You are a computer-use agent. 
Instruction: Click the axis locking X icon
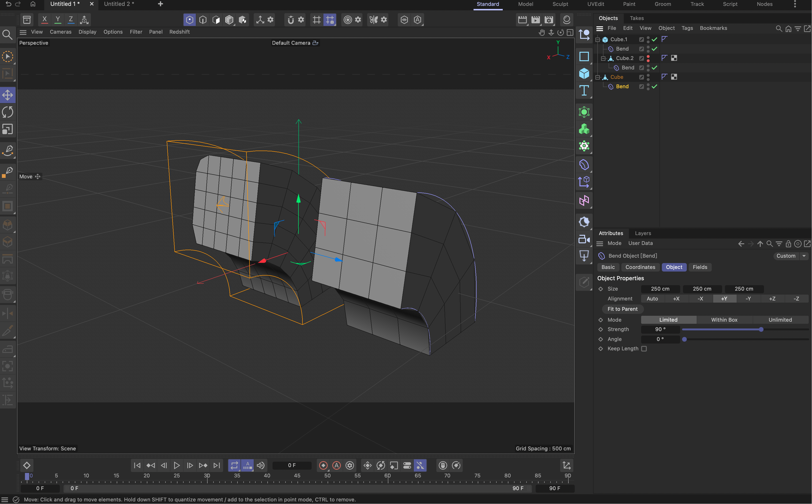pos(44,19)
